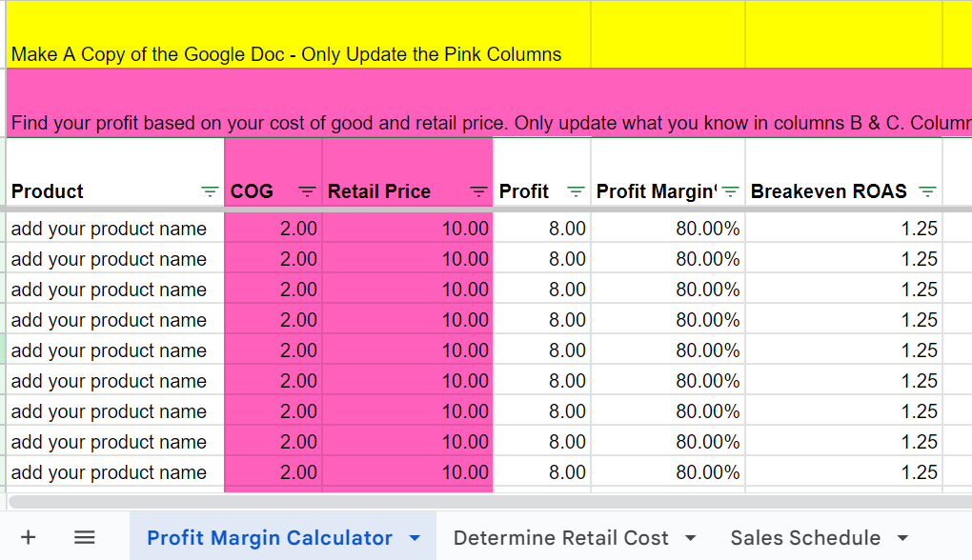Select the Retail Price header cell
Screen dimensions: 972x560
[x=407, y=172]
